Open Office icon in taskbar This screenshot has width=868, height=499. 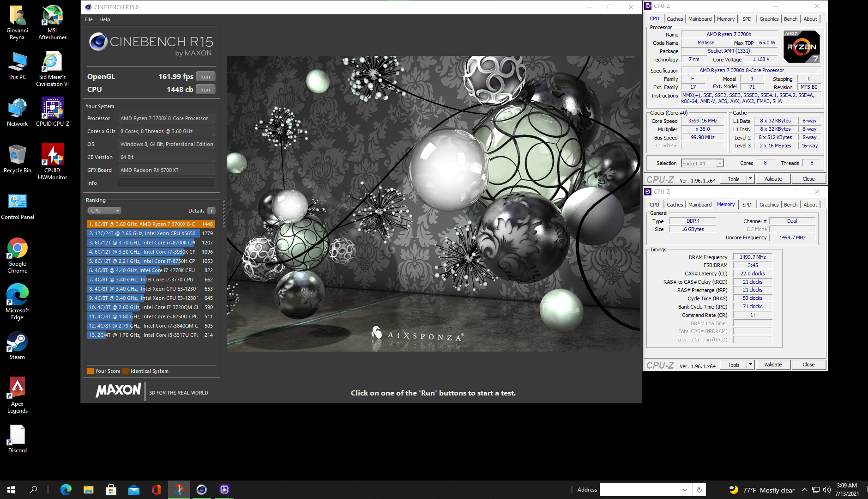[156, 490]
